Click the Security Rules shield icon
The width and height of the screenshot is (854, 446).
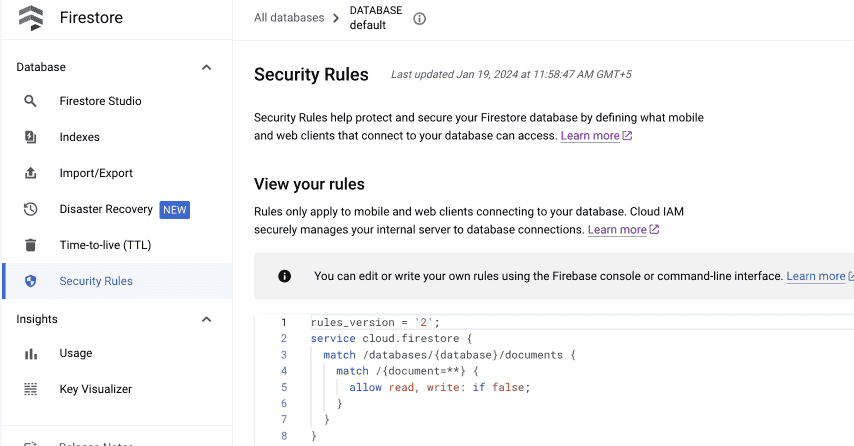pos(31,281)
